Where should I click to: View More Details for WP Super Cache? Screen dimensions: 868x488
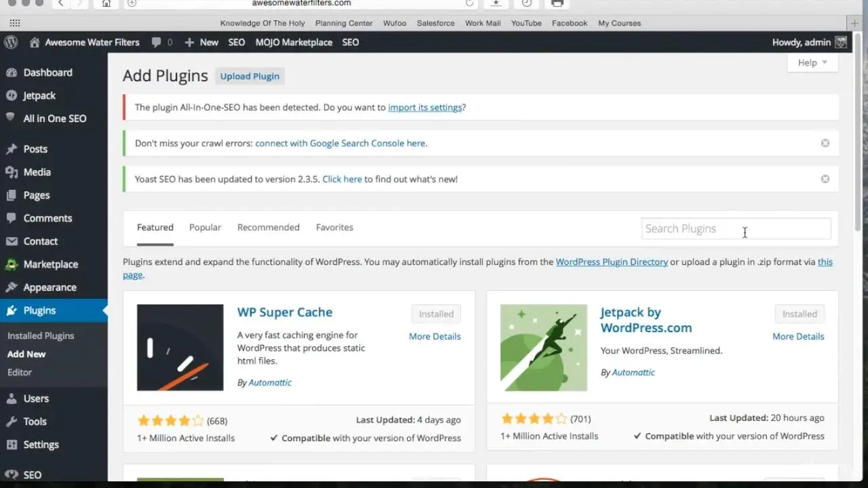point(435,336)
